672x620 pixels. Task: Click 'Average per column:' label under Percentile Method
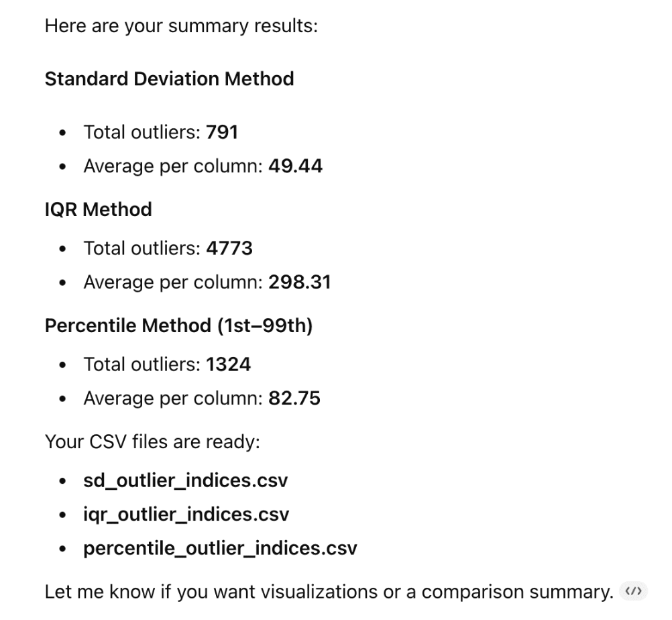(x=173, y=399)
